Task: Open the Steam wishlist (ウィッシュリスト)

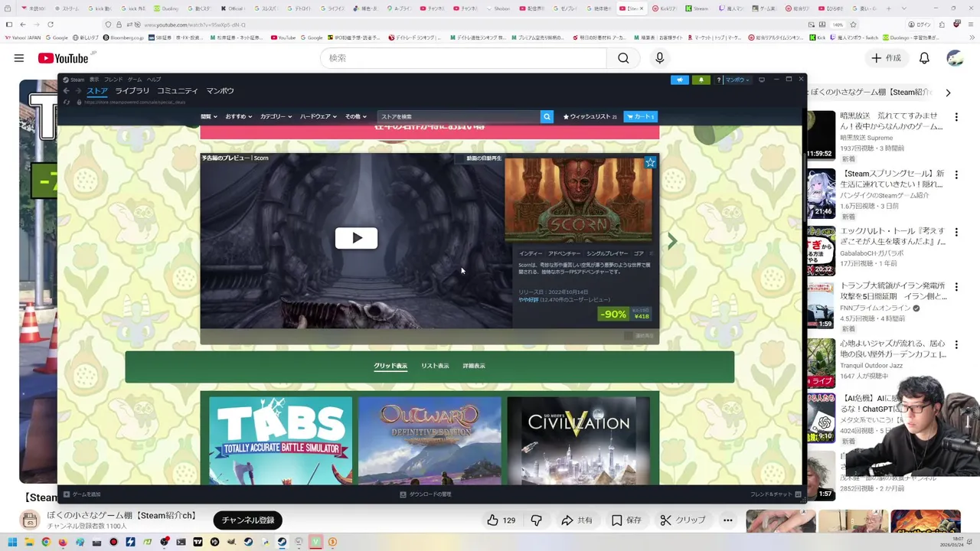Action: point(590,116)
